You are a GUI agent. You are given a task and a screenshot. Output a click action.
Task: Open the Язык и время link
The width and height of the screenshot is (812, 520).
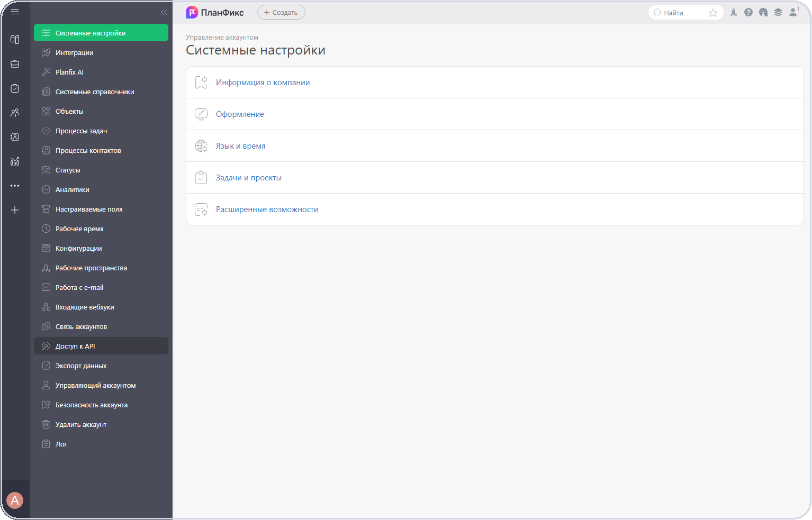click(240, 146)
